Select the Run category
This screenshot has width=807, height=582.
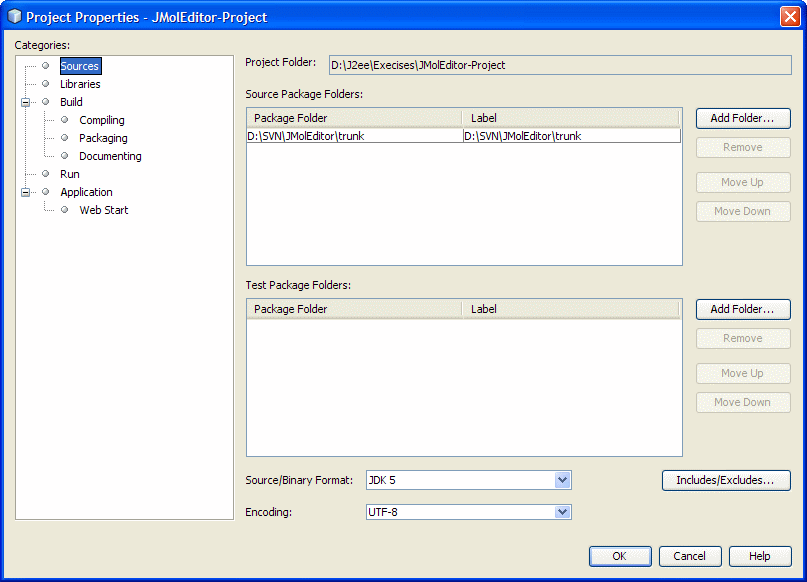click(x=69, y=174)
